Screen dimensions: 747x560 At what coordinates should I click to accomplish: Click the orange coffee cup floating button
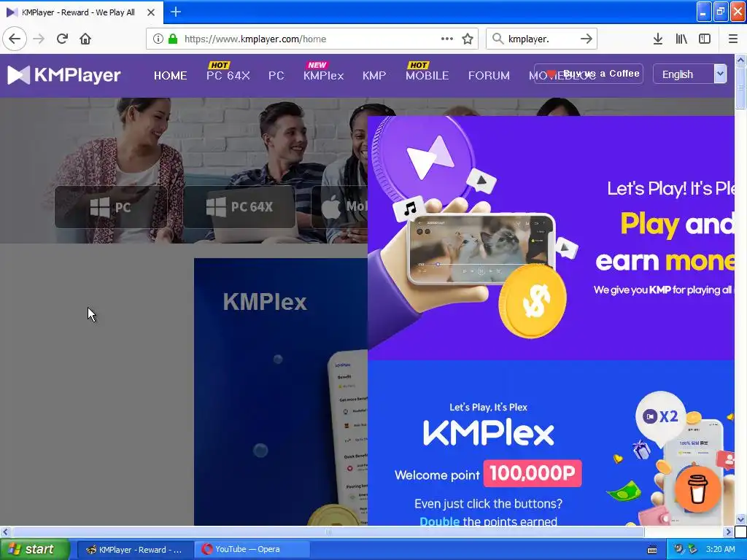click(x=697, y=489)
